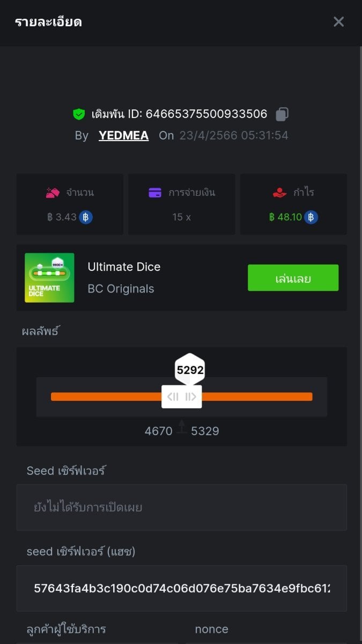Viewport: 362px width, 644px height.
Task: Click the Ultimate Dice game title
Action: (x=124, y=267)
